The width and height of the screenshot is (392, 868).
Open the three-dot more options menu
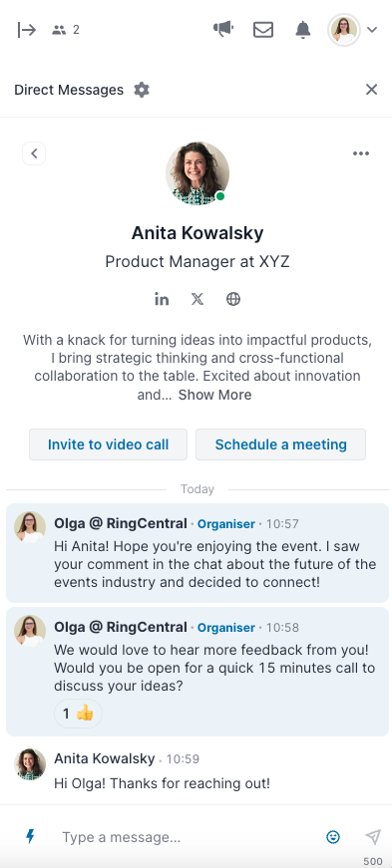tap(361, 153)
